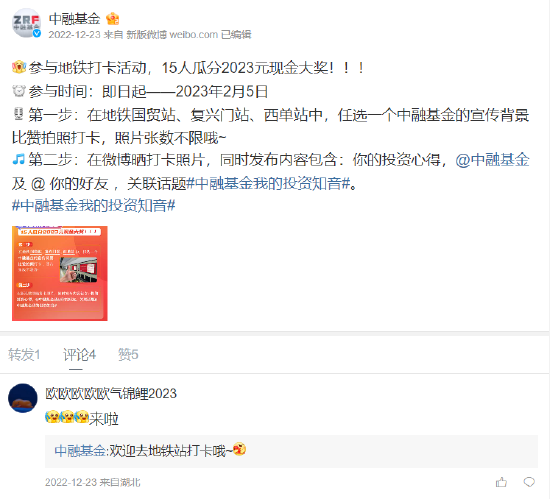The width and height of the screenshot is (550, 499).
Task: Open the 中融基金 account name
Action: pos(75,19)
